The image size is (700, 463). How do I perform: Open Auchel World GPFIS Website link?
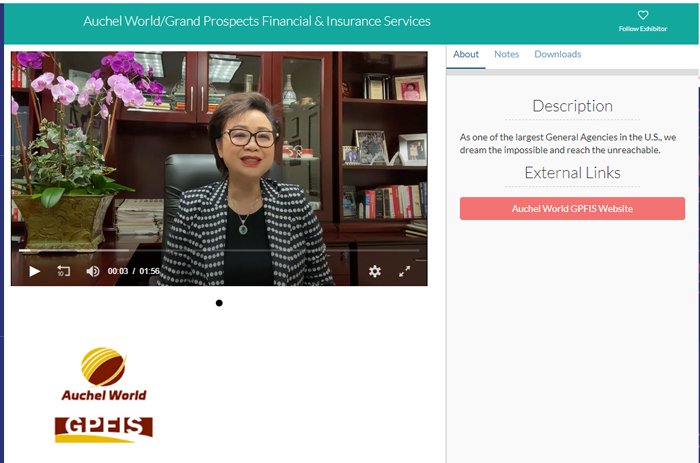coord(572,209)
